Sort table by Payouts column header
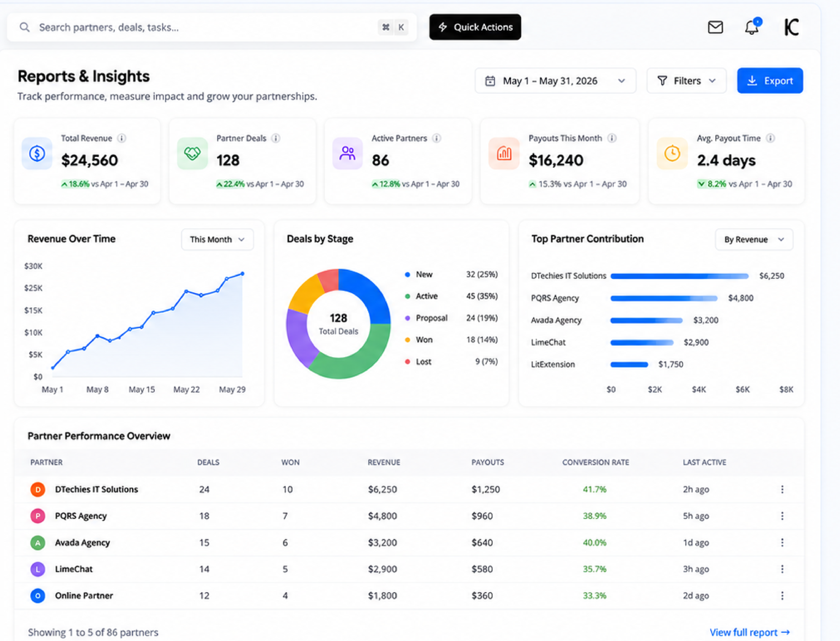 pyautogui.click(x=488, y=462)
